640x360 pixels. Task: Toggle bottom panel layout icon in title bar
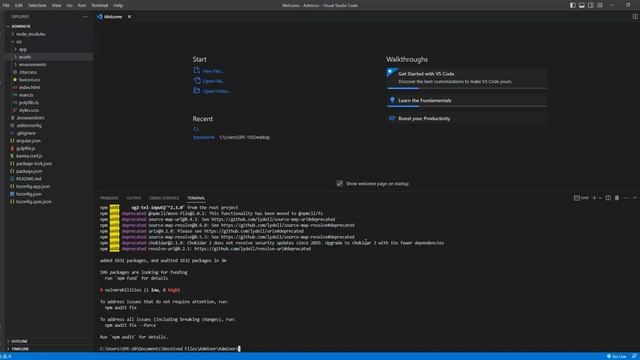click(582, 5)
